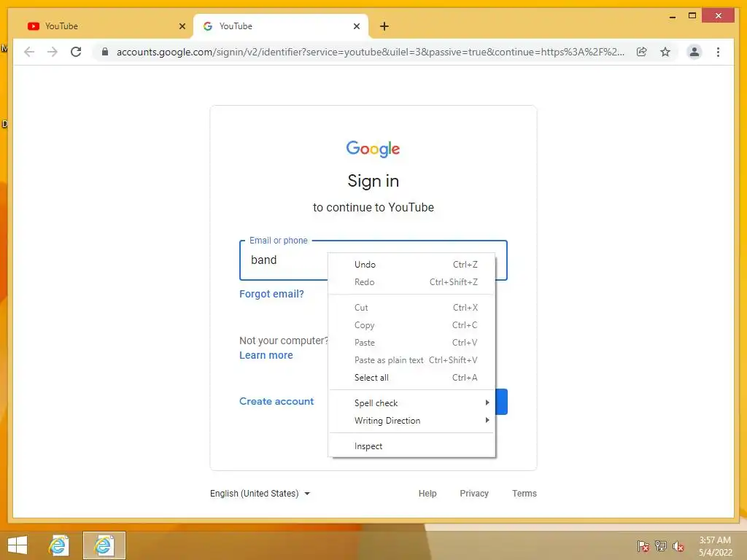Click the muted volume tray icon
Viewport: 747px width, 560px height.
click(x=678, y=545)
